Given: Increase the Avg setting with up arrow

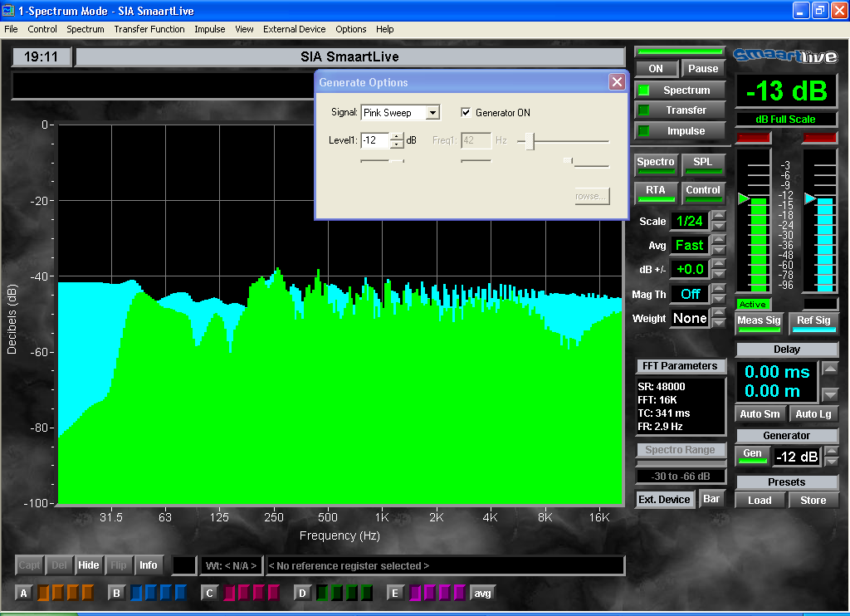Looking at the screenshot, I should [719, 240].
